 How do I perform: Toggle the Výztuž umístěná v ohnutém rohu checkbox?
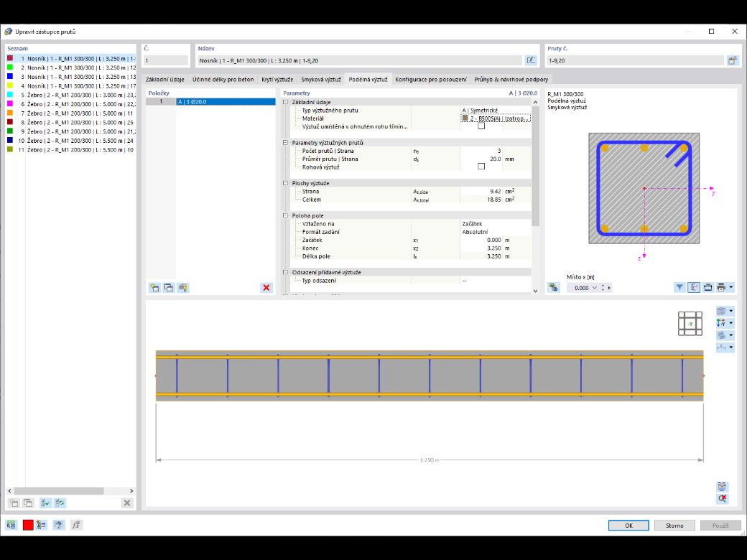481,126
